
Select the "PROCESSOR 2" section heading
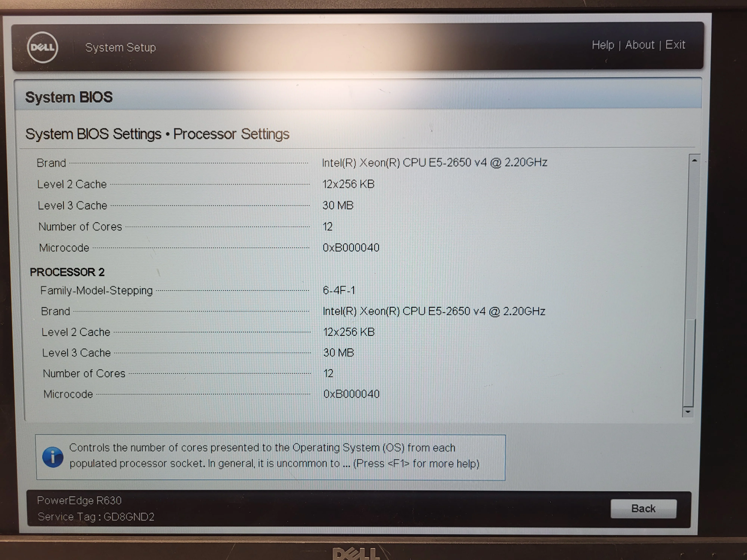(67, 272)
